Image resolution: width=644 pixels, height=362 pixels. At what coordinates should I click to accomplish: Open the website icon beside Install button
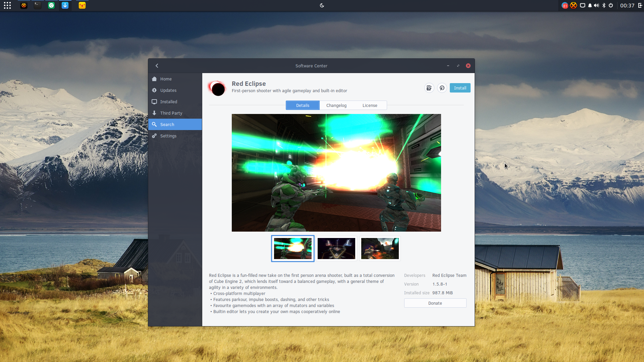(x=442, y=88)
